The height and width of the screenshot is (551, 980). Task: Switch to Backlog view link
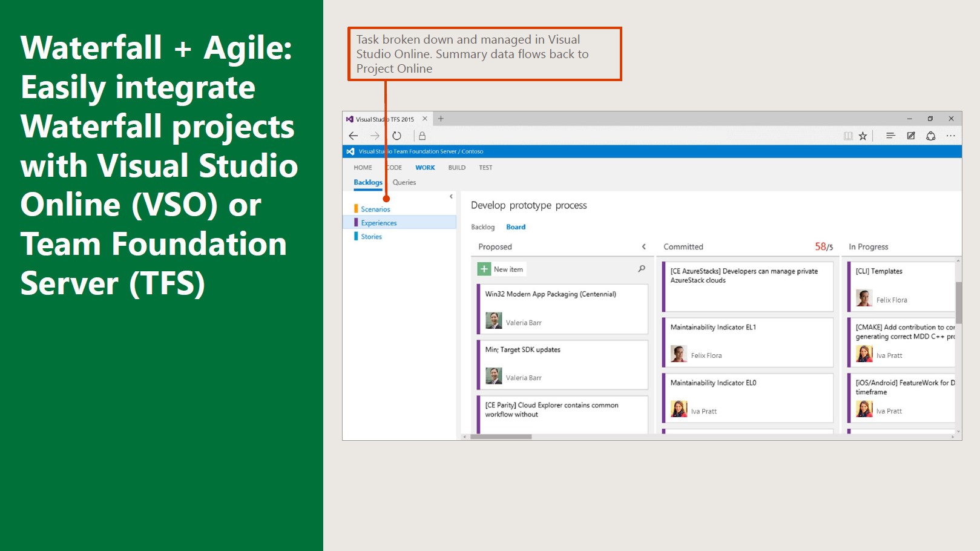483,227
